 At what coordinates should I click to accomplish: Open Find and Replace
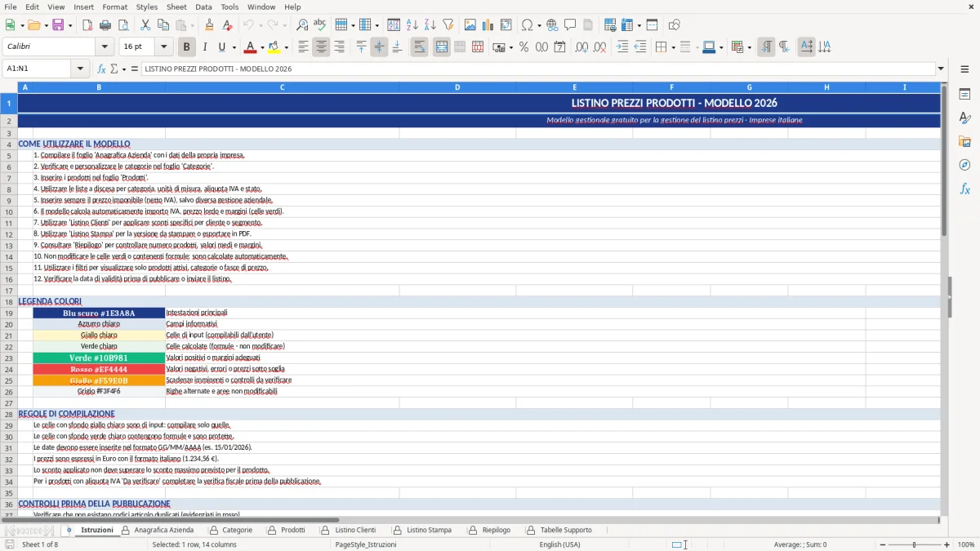click(302, 25)
